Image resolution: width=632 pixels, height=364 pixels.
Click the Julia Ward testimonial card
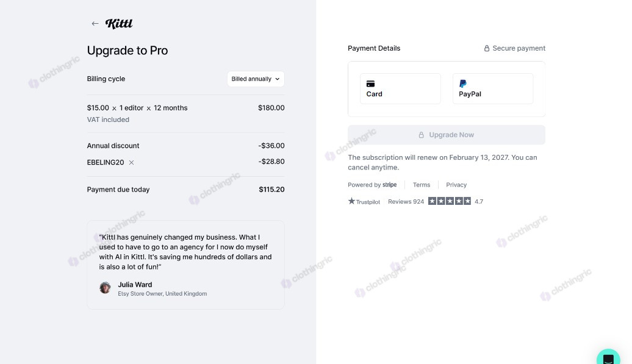[186, 265]
